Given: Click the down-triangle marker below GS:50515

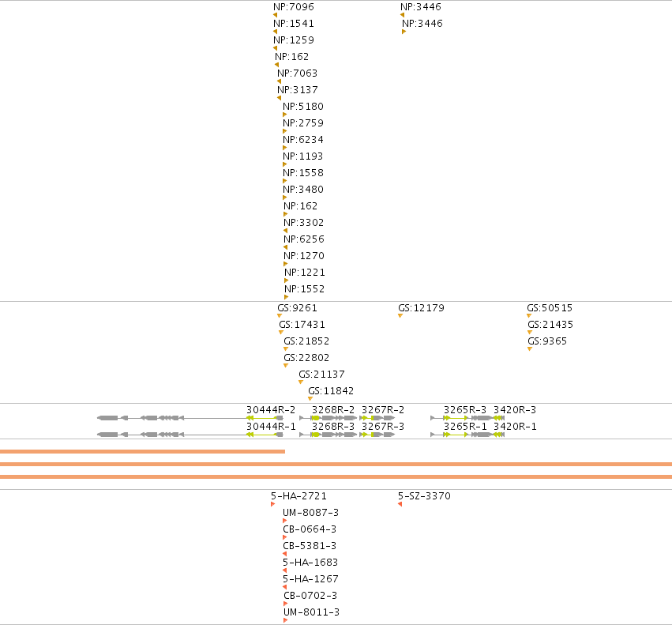Looking at the screenshot, I should click(x=529, y=316).
